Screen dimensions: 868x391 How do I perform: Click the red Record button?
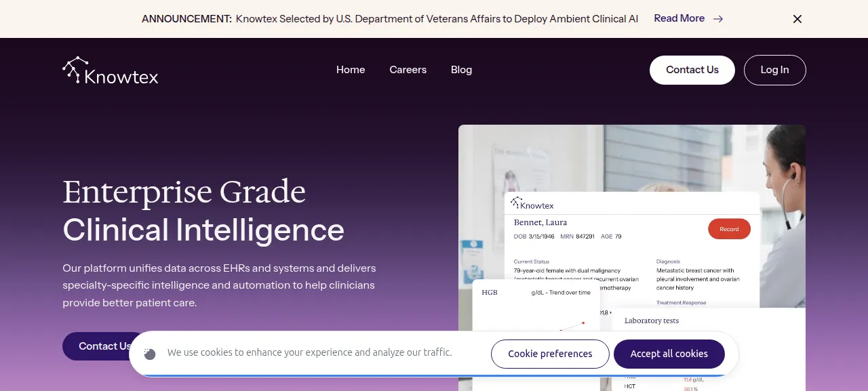click(x=729, y=229)
